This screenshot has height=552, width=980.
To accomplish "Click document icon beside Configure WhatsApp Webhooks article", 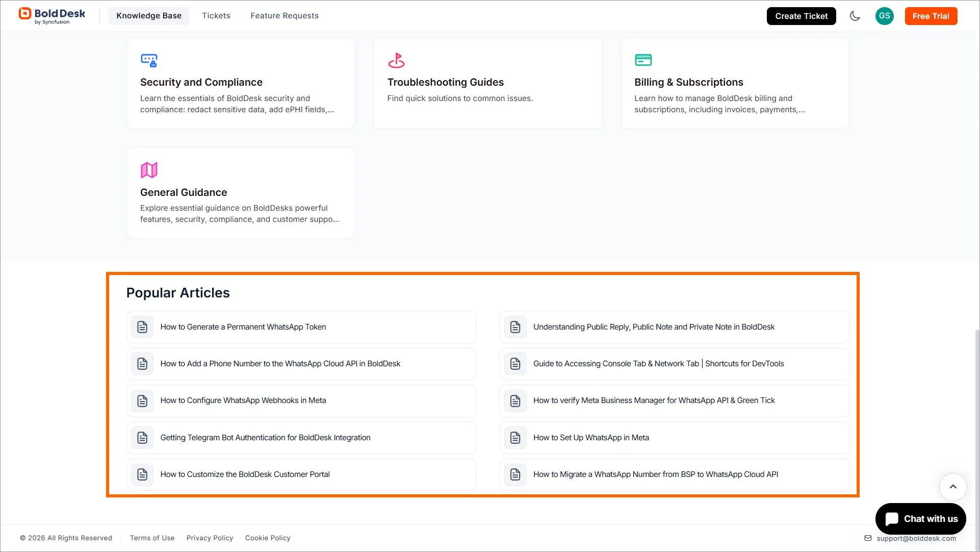I will click(142, 401).
